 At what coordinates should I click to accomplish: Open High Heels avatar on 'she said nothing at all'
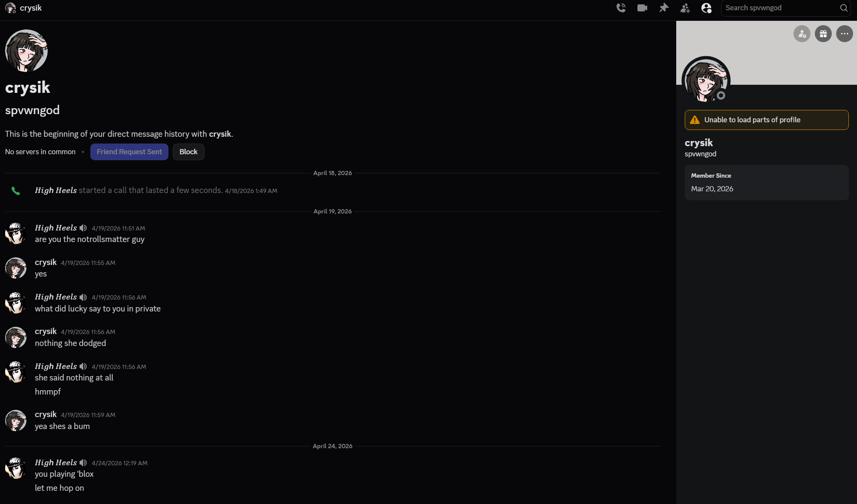coord(16,372)
